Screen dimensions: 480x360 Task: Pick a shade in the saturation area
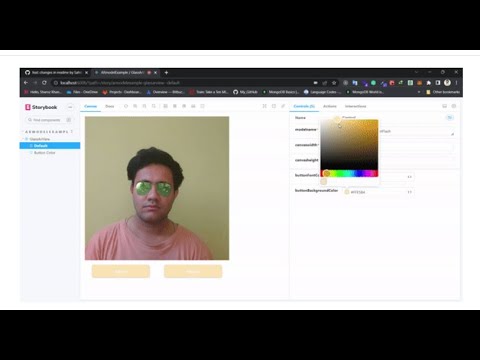tap(349, 144)
